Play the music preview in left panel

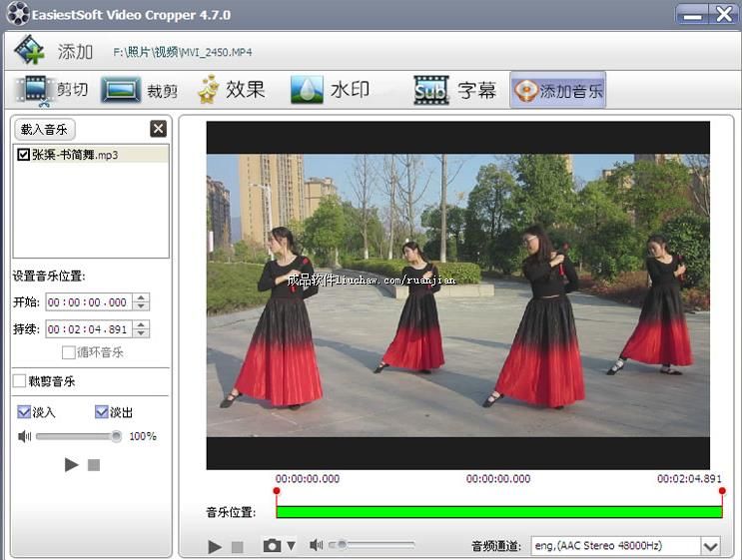(x=71, y=465)
